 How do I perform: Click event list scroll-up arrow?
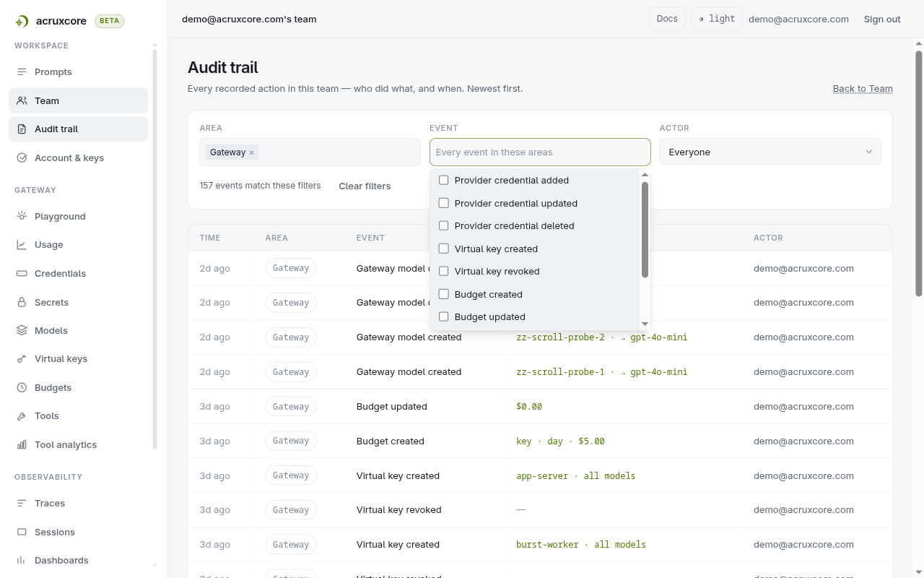pyautogui.click(x=645, y=174)
